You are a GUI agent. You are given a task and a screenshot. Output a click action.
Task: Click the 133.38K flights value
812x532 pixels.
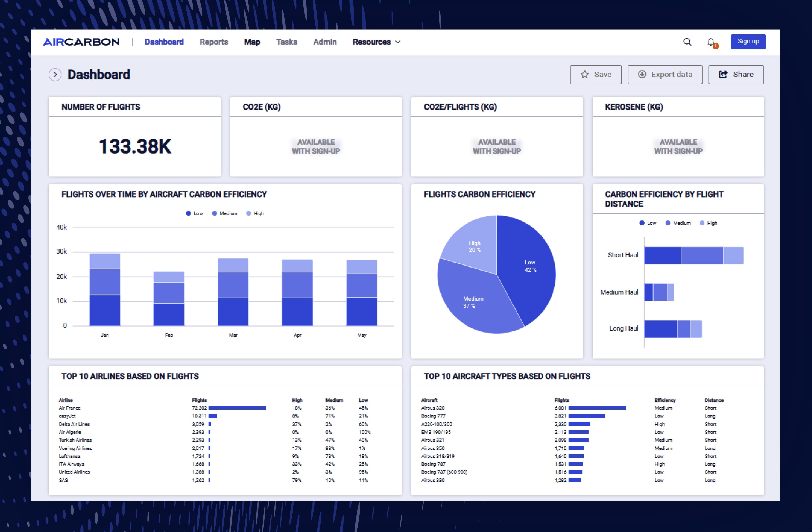pos(135,147)
